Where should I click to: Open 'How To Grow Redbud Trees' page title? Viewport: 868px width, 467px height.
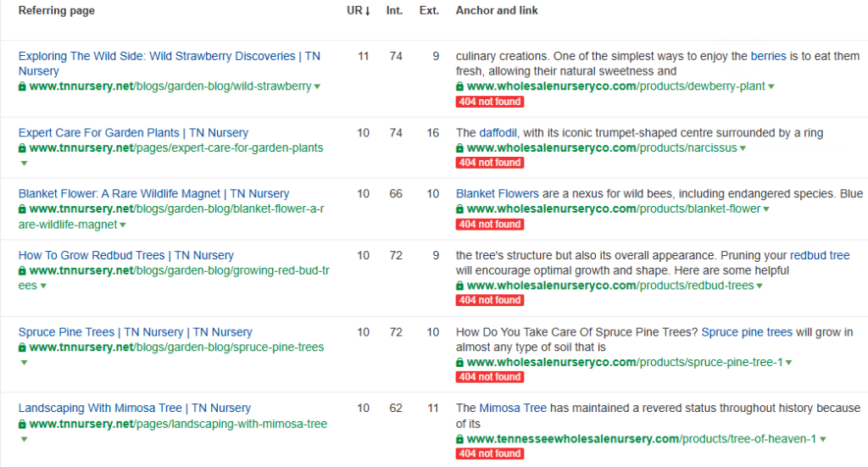(125, 255)
